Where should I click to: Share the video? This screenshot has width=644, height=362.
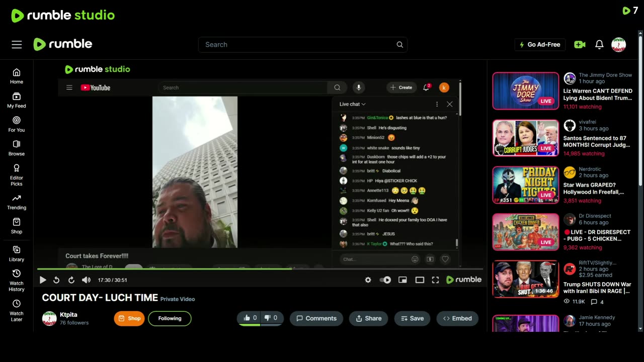point(369,318)
